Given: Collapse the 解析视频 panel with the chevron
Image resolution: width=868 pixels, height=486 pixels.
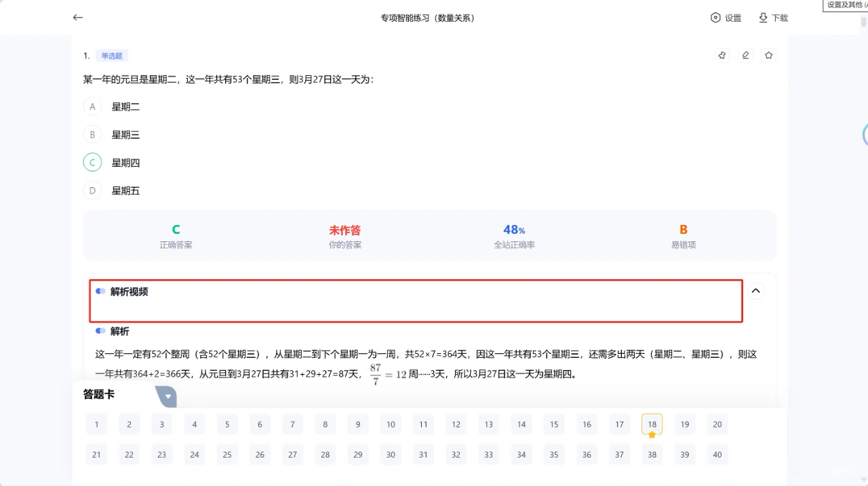Looking at the screenshot, I should pos(755,290).
